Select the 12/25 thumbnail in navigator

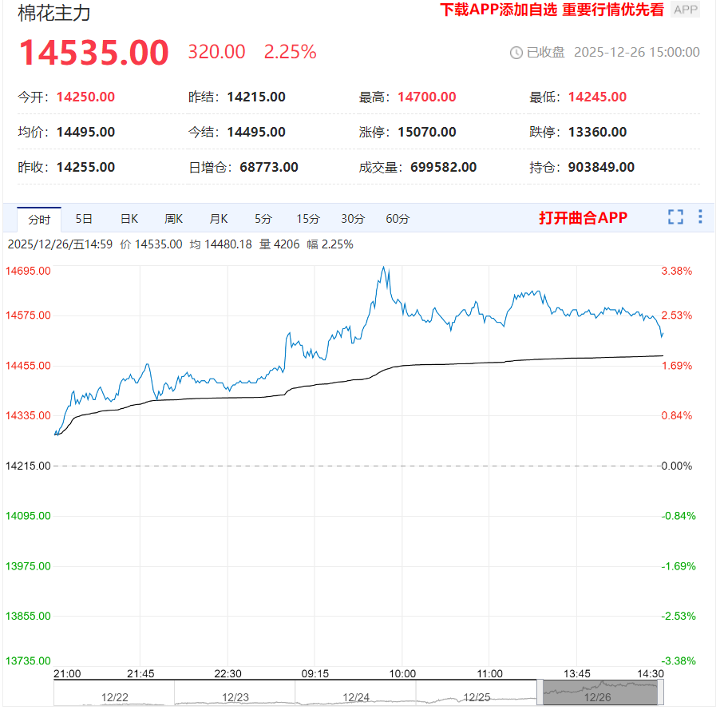point(477,696)
